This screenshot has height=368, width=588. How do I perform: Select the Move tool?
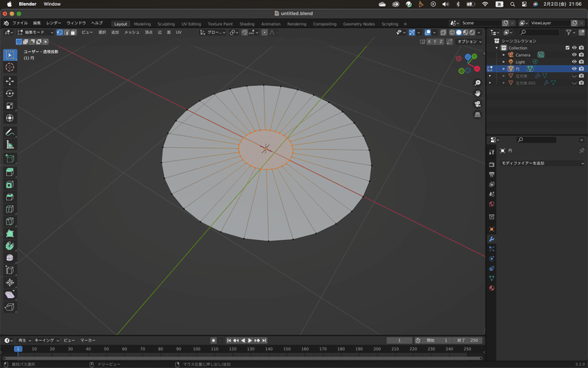[x=10, y=81]
